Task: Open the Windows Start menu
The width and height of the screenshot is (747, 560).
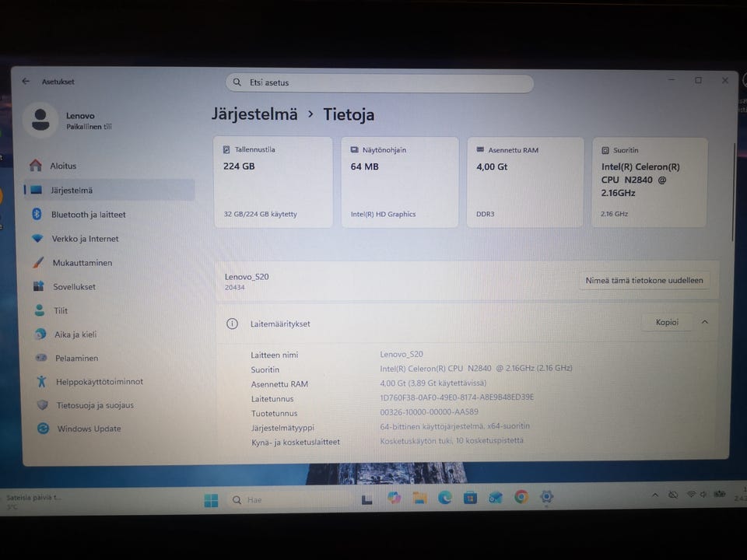Action: point(211,500)
